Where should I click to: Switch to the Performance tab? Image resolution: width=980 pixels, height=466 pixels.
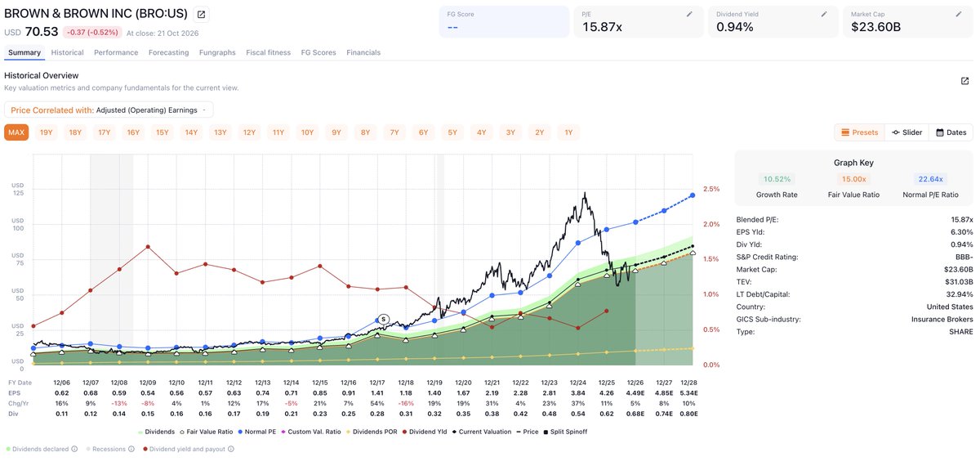[116, 52]
